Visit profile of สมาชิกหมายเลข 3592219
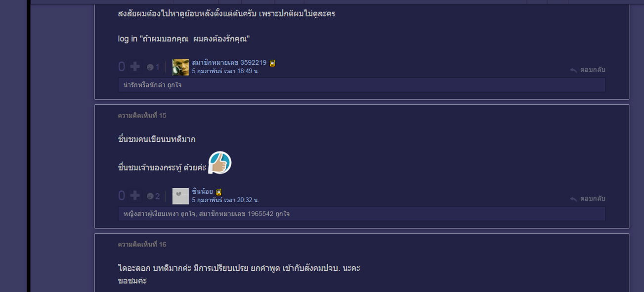 pos(229,63)
